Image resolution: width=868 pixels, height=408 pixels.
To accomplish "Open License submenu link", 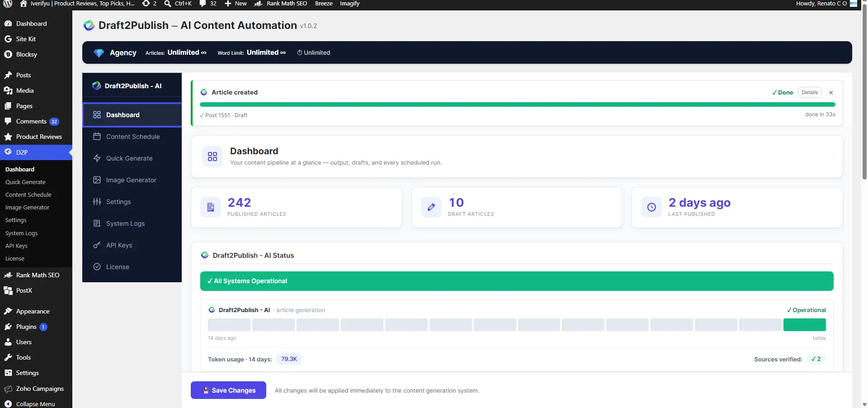I will (x=14, y=258).
